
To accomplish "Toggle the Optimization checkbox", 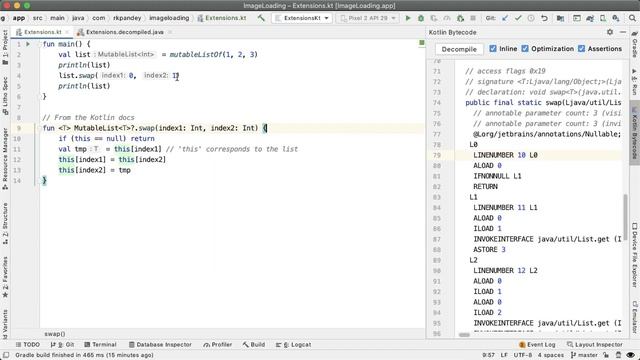I will (x=525, y=49).
